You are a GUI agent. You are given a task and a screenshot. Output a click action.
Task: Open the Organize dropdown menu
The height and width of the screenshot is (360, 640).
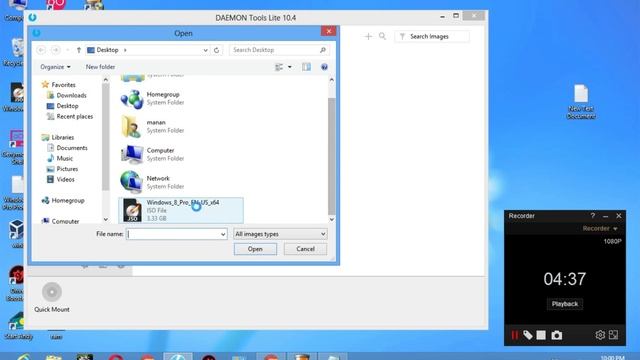point(55,67)
